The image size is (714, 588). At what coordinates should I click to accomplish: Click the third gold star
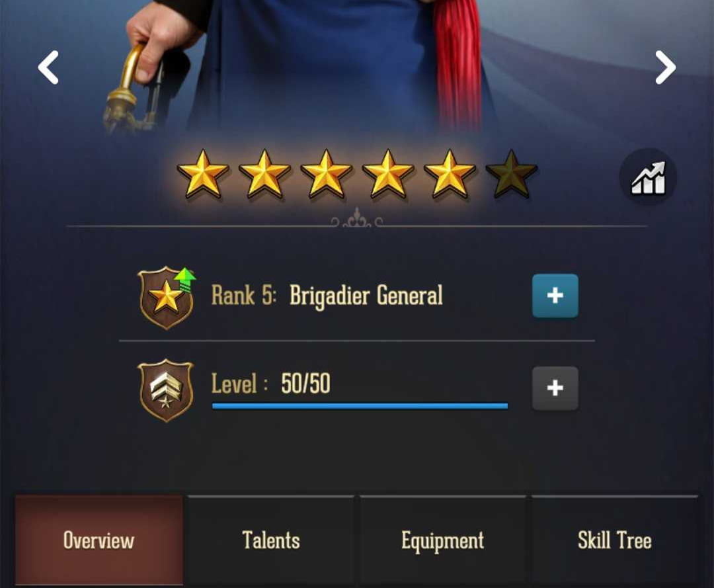[x=327, y=175]
